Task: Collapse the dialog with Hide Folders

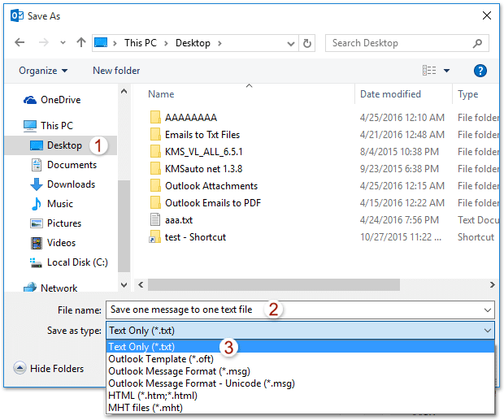Action: tap(49, 368)
